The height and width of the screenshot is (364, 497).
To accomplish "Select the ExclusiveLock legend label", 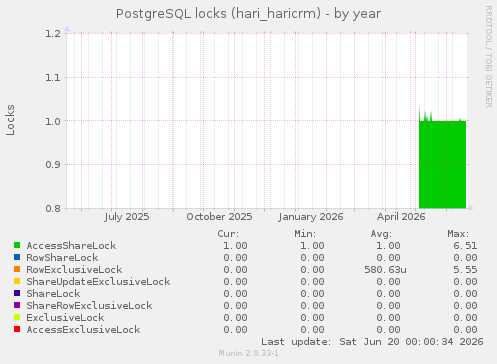I will [x=65, y=318].
